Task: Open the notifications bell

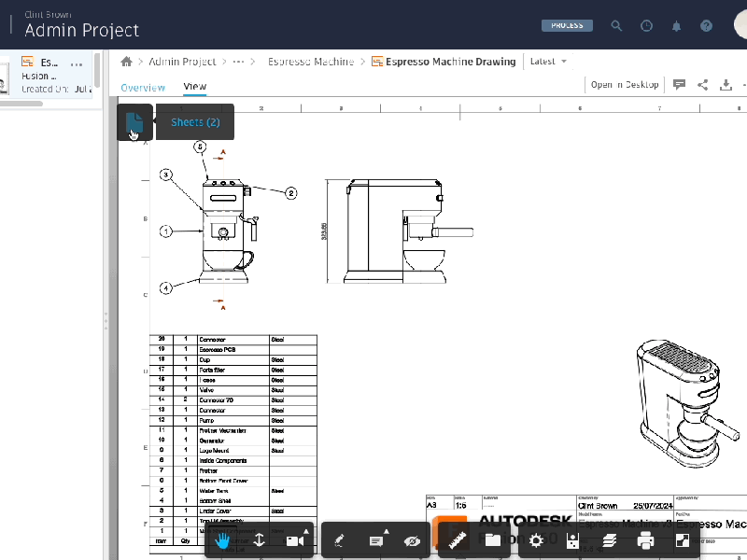Action: click(676, 25)
